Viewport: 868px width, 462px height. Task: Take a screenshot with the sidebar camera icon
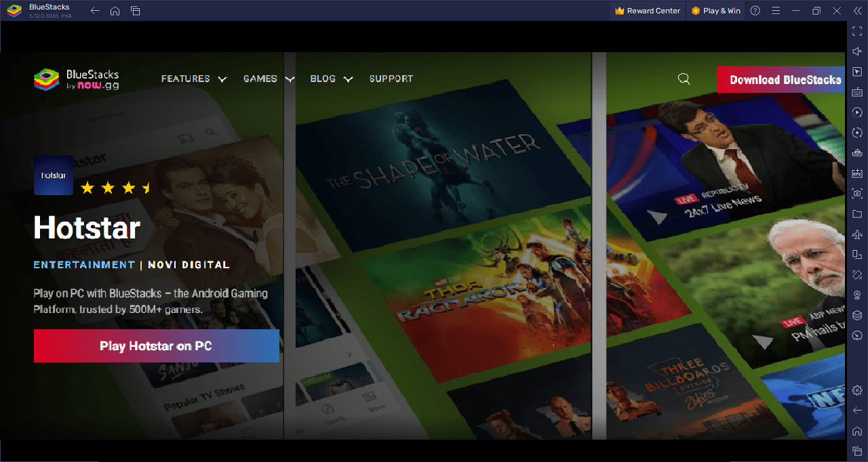[856, 193]
